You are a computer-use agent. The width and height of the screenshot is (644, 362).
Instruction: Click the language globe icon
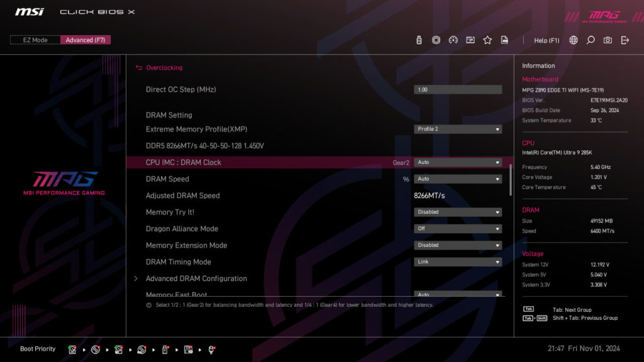573,40
